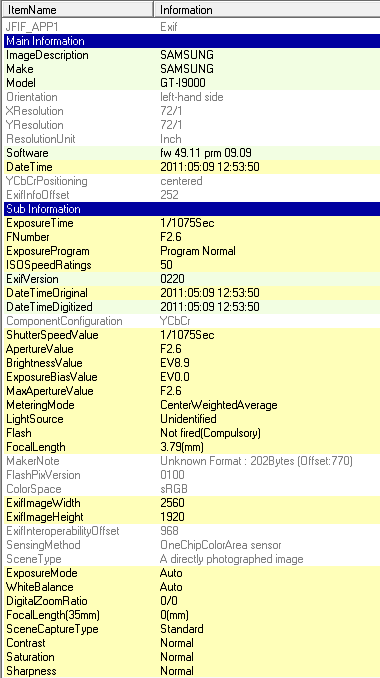The height and width of the screenshot is (678, 380).
Task: Click Software value fw 49.11 prm 09.09
Action: [206, 153]
